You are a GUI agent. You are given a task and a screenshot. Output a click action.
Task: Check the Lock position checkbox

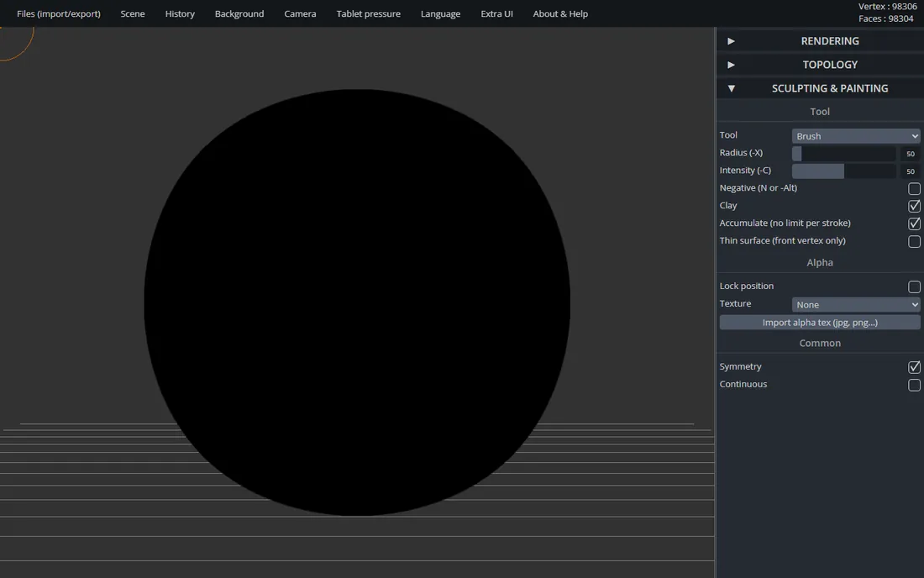coord(914,286)
